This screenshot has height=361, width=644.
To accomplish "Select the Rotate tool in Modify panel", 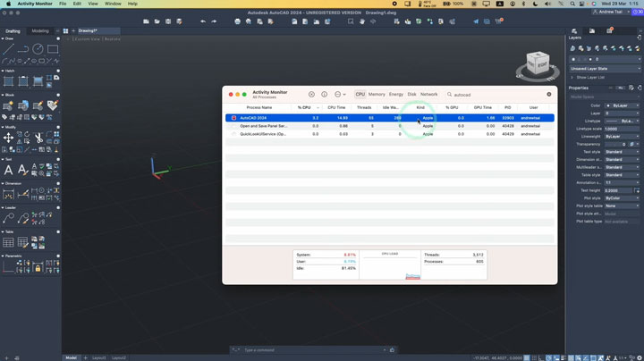I will coord(27,134).
